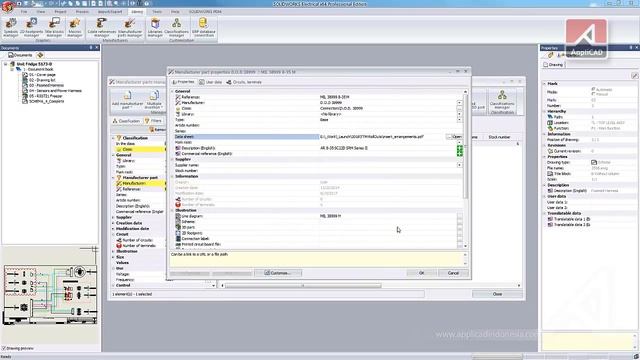Open the 2D footprints manager
The width and height of the screenshot is (640, 360).
[31, 27]
